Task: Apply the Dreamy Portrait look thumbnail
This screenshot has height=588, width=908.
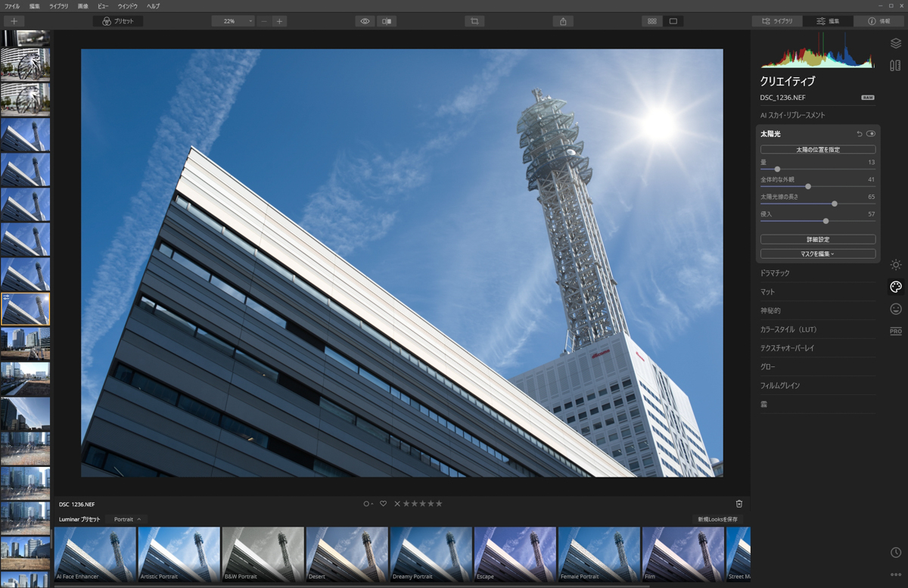Action: point(431,555)
